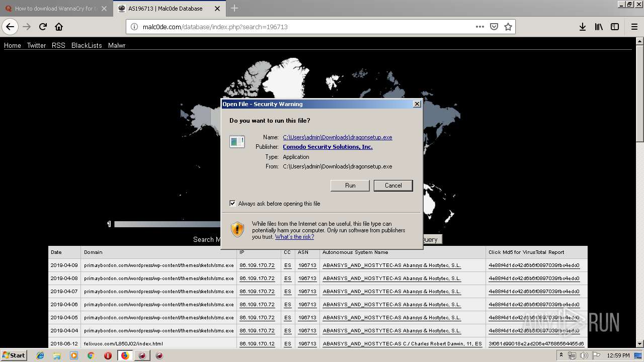Open ES country link in 2019-04-08 row
This screenshot has width=644, height=362.
click(287, 279)
